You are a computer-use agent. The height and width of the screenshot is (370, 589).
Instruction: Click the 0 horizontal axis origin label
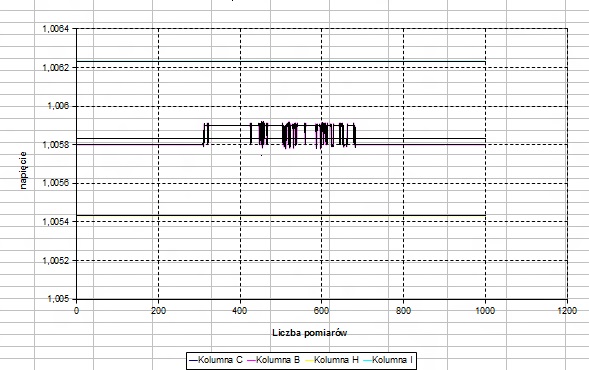coord(76,311)
